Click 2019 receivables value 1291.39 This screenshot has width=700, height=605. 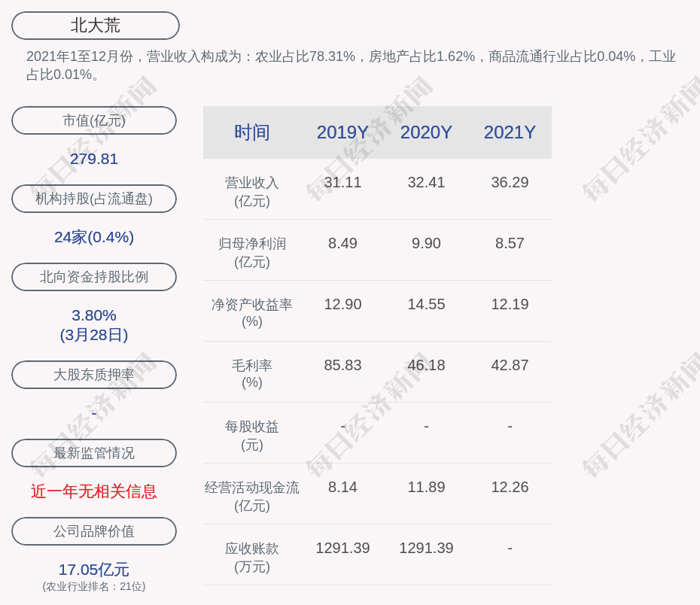[342, 548]
